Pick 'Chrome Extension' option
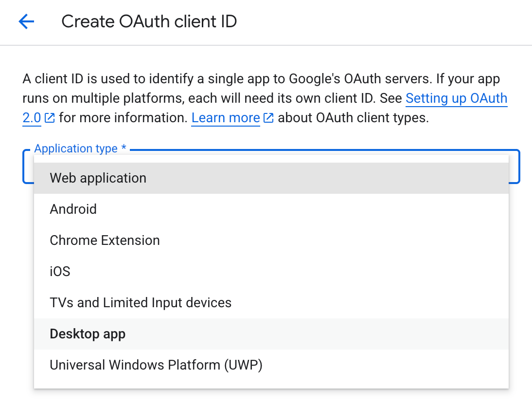 pyautogui.click(x=105, y=241)
